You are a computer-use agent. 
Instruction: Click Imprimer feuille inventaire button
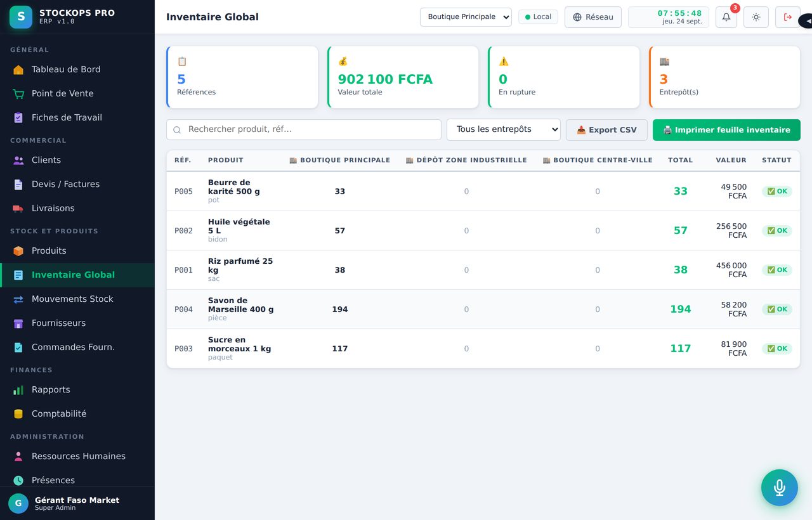726,130
